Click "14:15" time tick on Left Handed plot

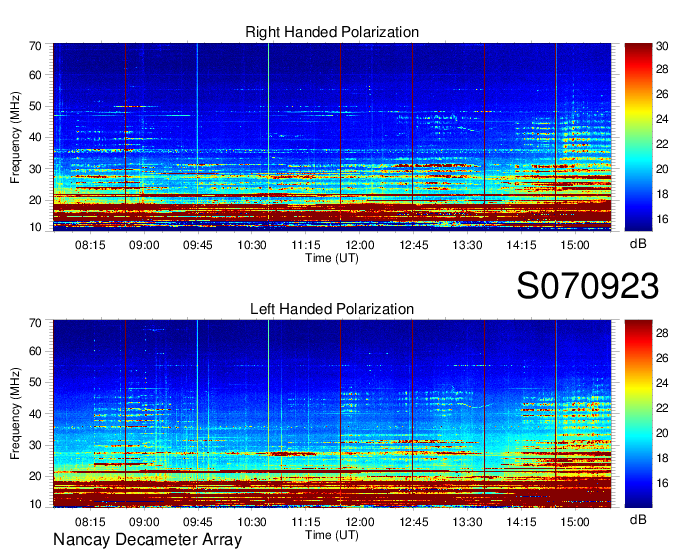(x=521, y=522)
